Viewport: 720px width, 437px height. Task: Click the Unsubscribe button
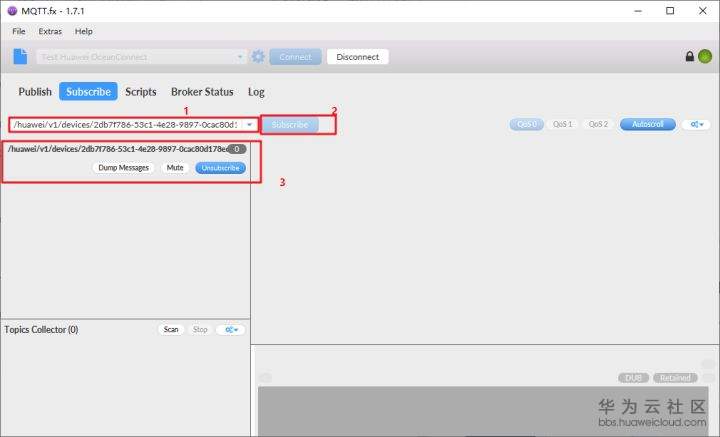pyautogui.click(x=220, y=168)
